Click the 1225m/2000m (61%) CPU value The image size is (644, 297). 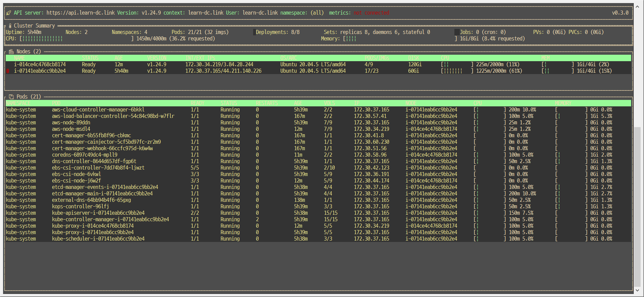tap(499, 71)
